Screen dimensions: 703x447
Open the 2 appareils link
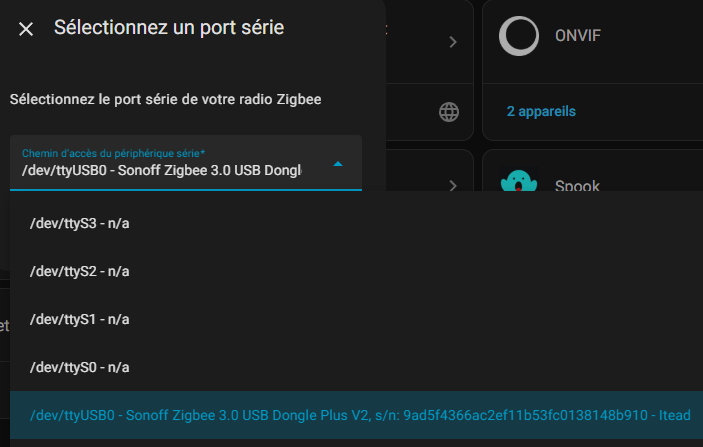click(x=541, y=111)
